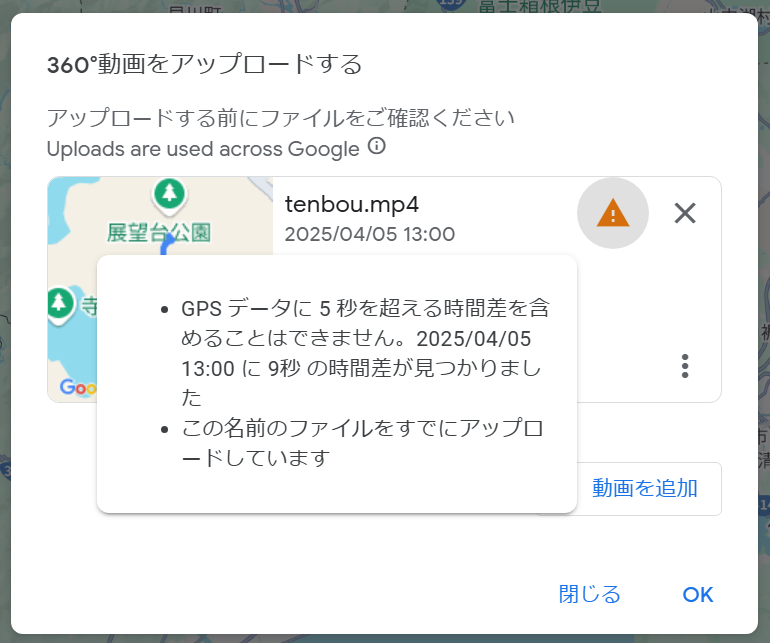Click the 展望台公園 label on the map
Screen dimensions: 770x643
[x=158, y=232]
